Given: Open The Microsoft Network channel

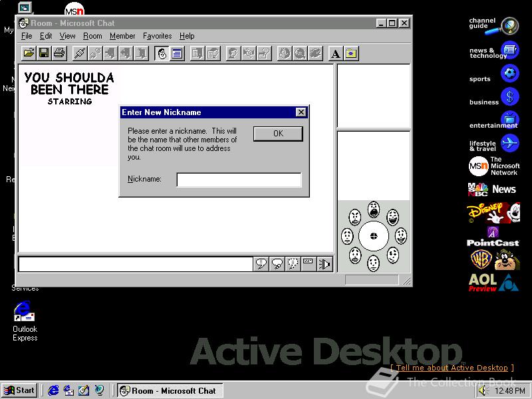Looking at the screenshot, I should click(x=494, y=166).
